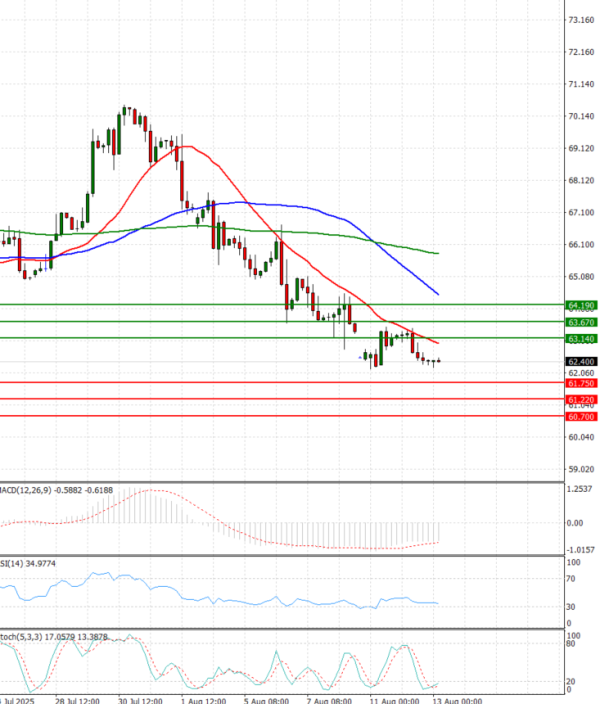Click the 70.140 price axis value
This screenshot has height=704, width=600.
(581, 116)
